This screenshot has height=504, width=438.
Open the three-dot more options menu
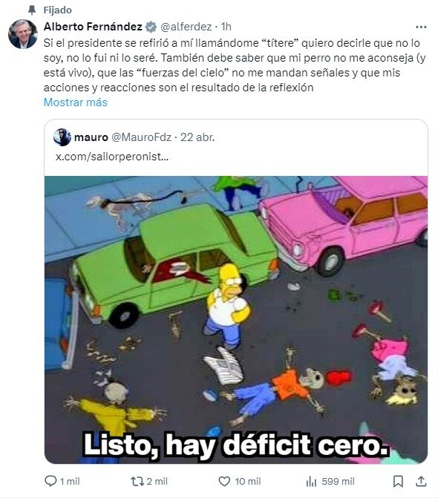click(421, 27)
